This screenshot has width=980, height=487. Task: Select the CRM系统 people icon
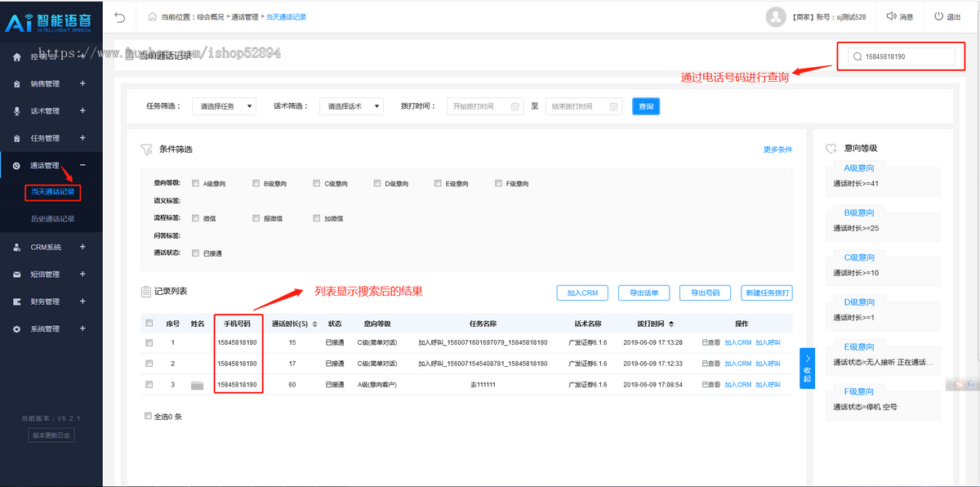[17, 247]
